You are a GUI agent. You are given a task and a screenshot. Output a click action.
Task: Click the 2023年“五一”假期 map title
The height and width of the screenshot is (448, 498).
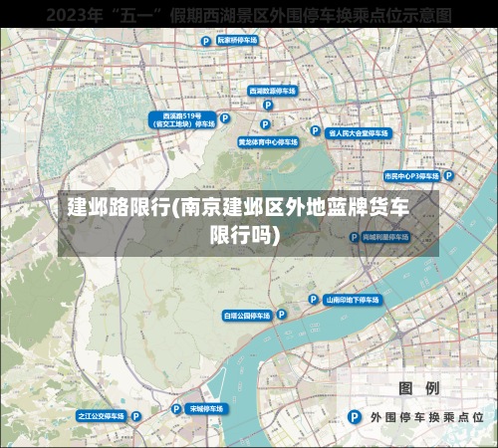click(249, 15)
